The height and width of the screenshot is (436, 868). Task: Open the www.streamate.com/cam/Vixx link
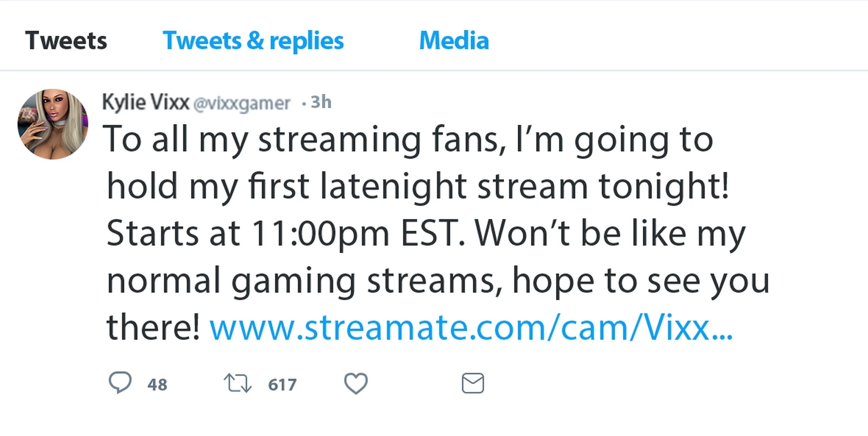coord(470,327)
